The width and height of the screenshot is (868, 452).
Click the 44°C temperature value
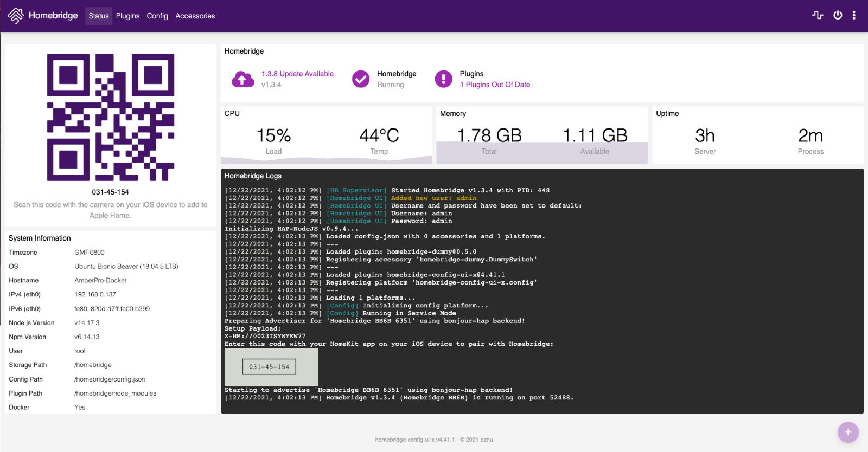coord(379,135)
